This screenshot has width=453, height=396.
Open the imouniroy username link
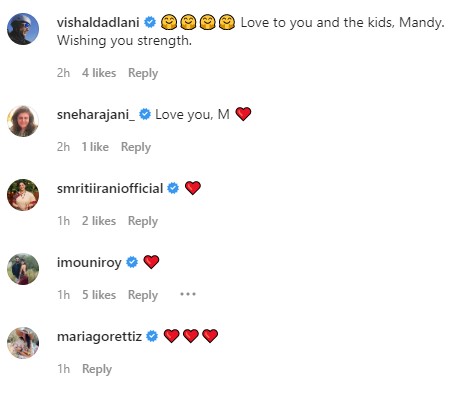tap(89, 263)
